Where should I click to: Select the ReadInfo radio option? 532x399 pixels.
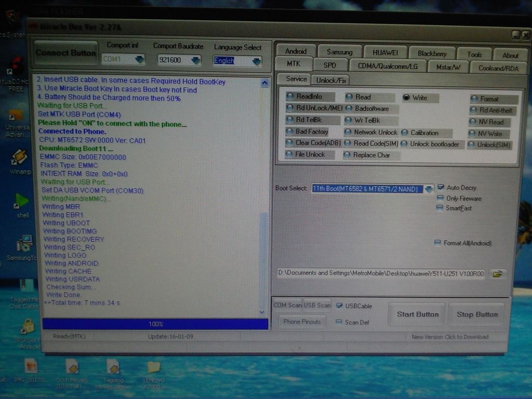(x=290, y=97)
